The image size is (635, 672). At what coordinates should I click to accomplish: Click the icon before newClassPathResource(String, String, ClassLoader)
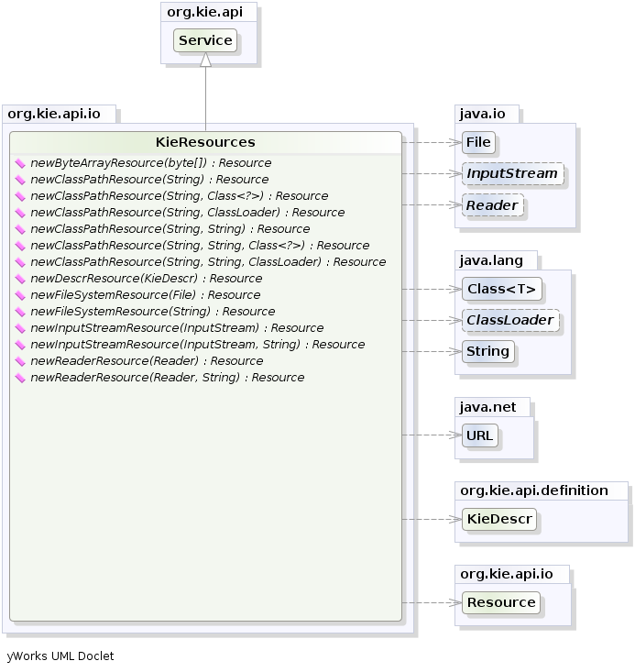pyautogui.click(x=20, y=262)
